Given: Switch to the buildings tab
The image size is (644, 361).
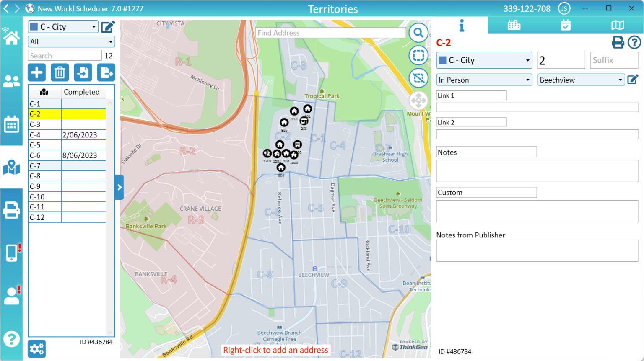Looking at the screenshot, I should coord(514,25).
